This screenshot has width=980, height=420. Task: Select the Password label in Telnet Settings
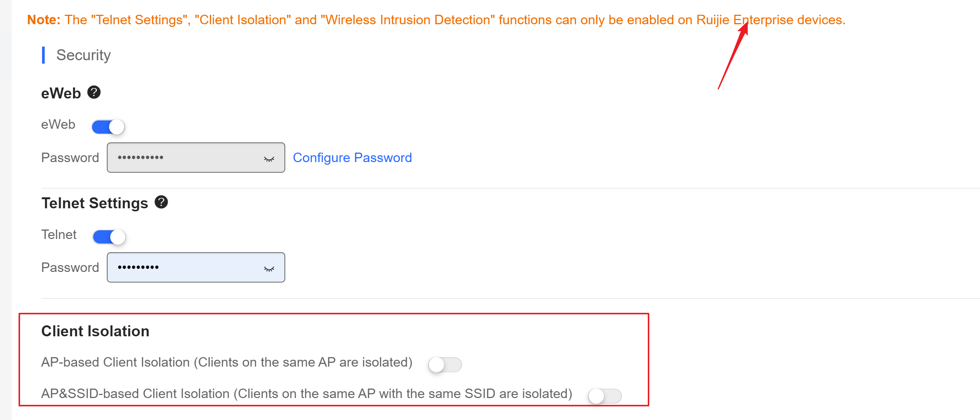tap(70, 267)
